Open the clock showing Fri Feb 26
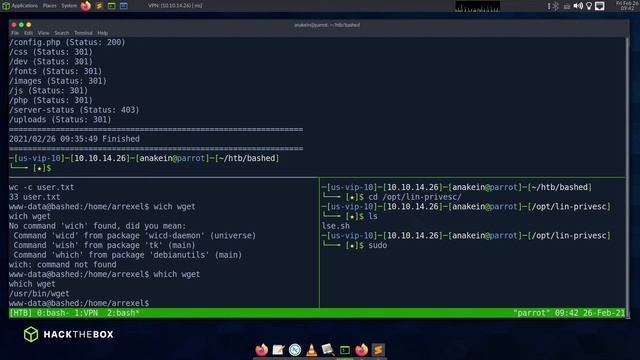The height and width of the screenshot is (360, 640). 628,6
